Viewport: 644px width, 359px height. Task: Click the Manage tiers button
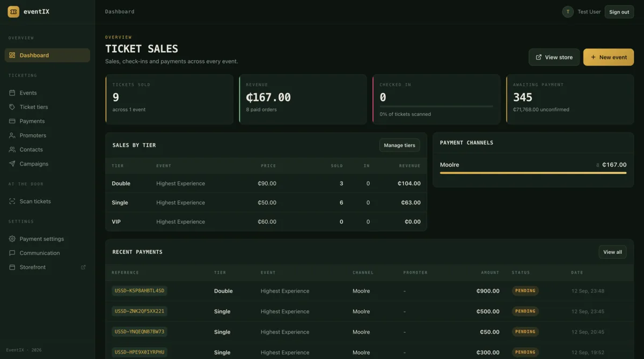[x=399, y=145]
